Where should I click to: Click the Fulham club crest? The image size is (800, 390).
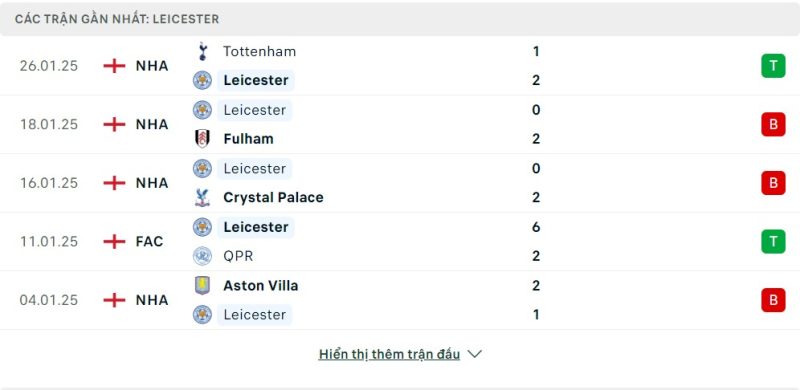point(203,139)
